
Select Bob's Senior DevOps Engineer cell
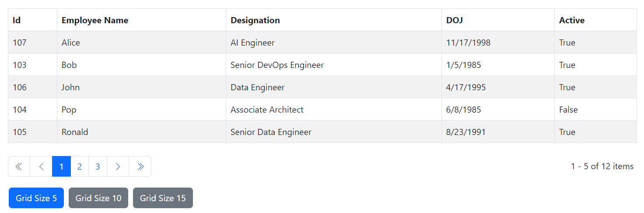pos(334,65)
